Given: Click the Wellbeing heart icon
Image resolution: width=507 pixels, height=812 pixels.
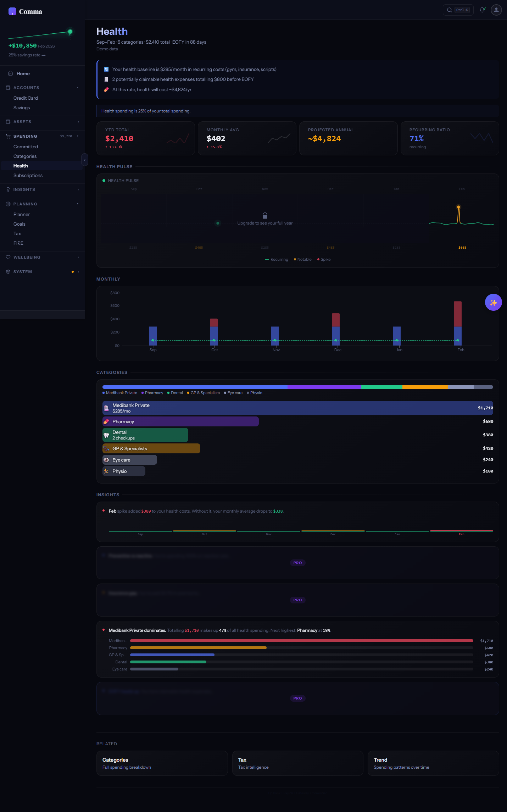Looking at the screenshot, I should (x=8, y=257).
